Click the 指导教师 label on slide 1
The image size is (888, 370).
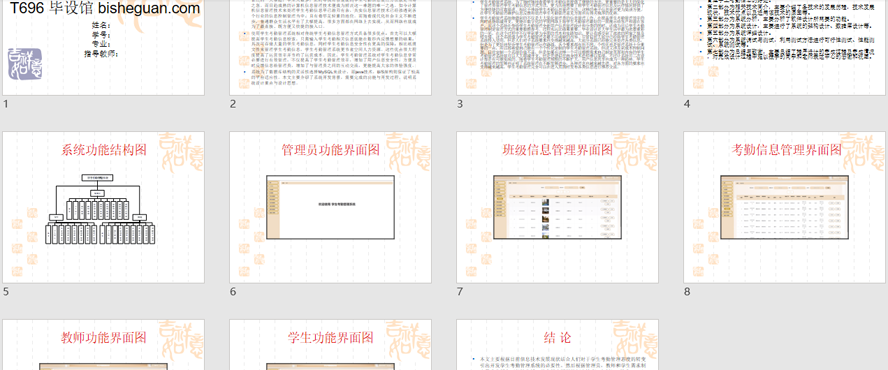[101, 54]
